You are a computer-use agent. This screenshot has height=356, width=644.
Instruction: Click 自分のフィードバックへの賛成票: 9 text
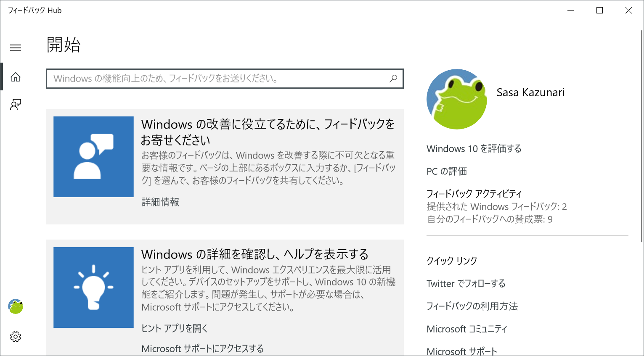coord(490,219)
